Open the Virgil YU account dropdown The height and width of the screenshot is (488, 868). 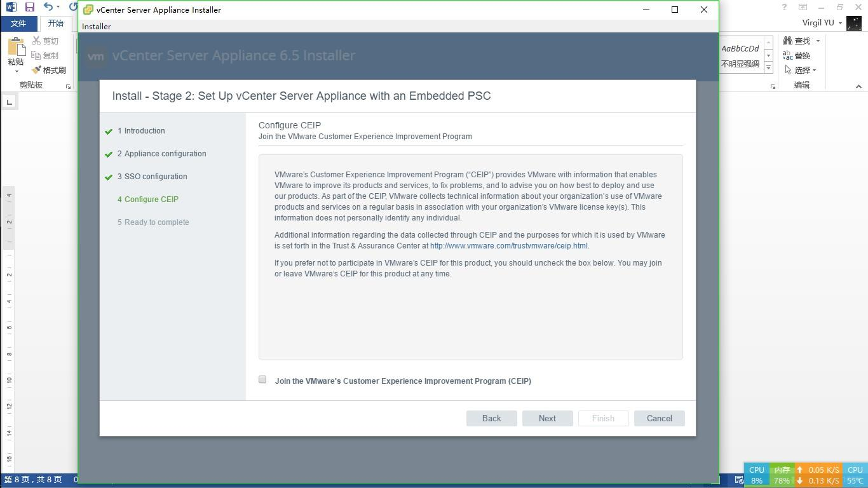click(x=840, y=23)
